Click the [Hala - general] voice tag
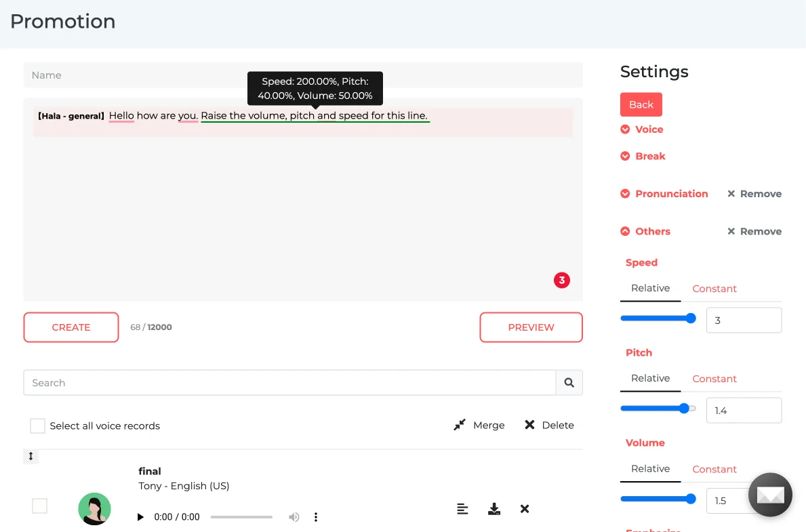 71,116
